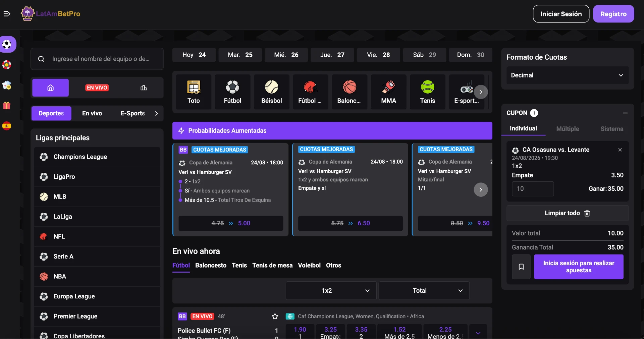Open the hamburger menu icon
Screen dimensions: 644x339
tap(7, 14)
